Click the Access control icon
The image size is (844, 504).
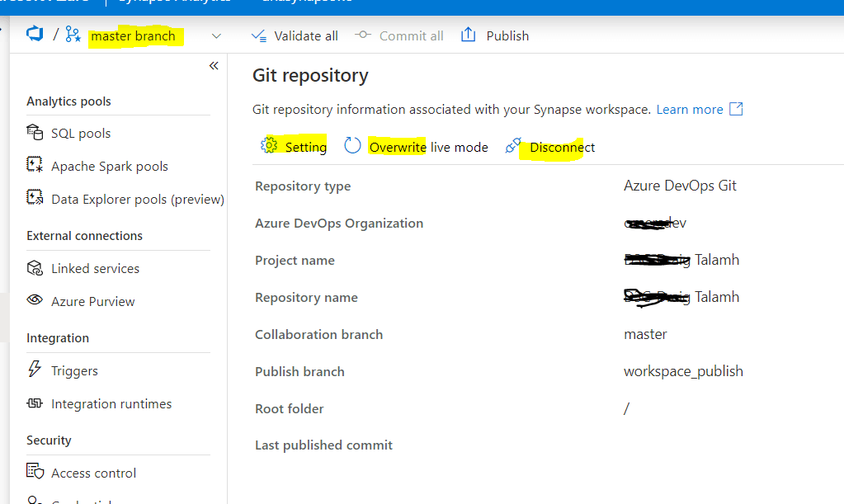(x=35, y=471)
